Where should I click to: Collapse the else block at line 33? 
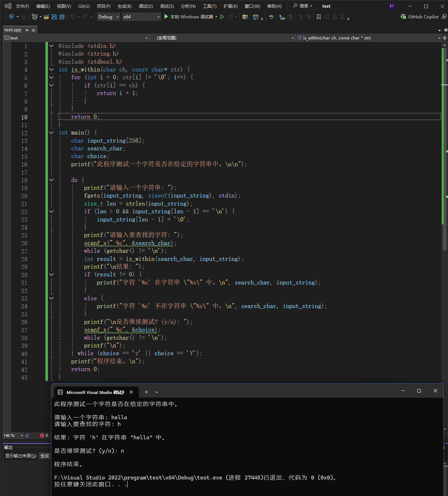pyautogui.click(x=51, y=298)
